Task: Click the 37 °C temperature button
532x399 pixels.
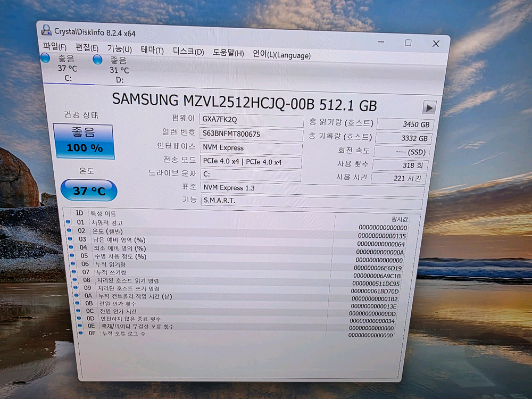Action: 89,190
